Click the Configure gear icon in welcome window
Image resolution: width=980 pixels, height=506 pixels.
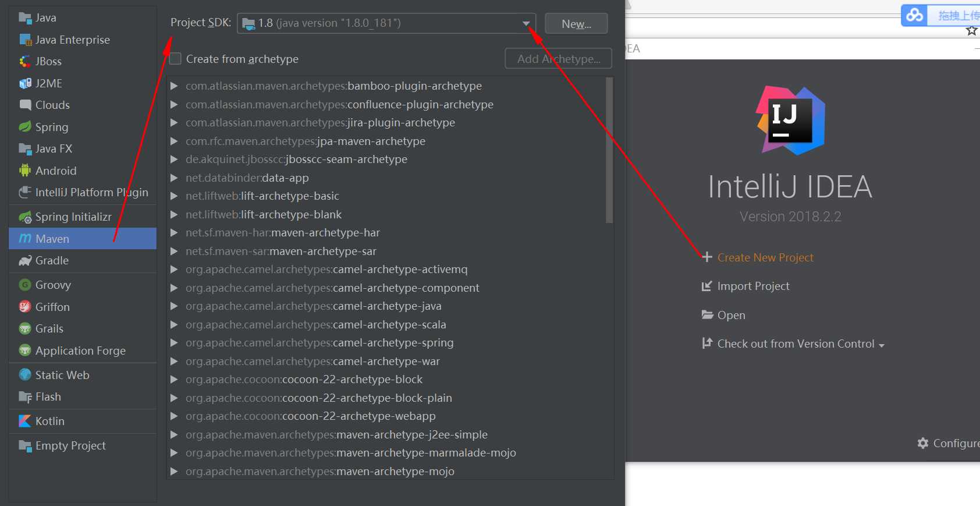click(x=923, y=443)
